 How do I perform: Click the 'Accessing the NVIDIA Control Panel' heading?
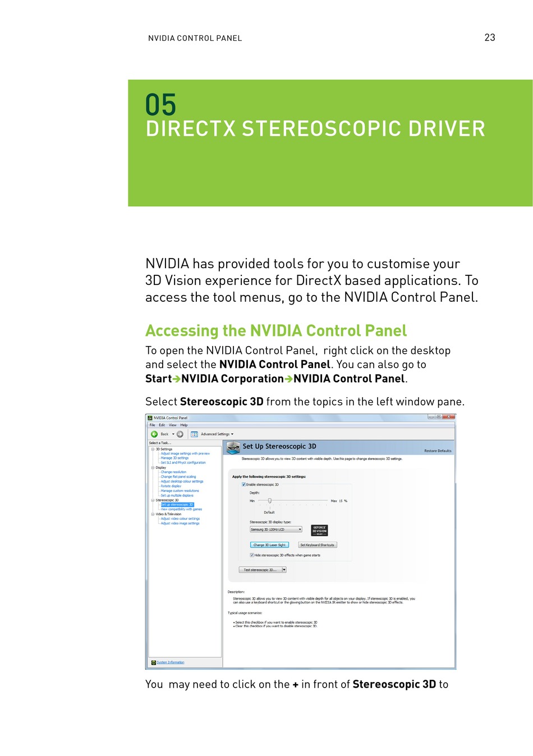276,331
